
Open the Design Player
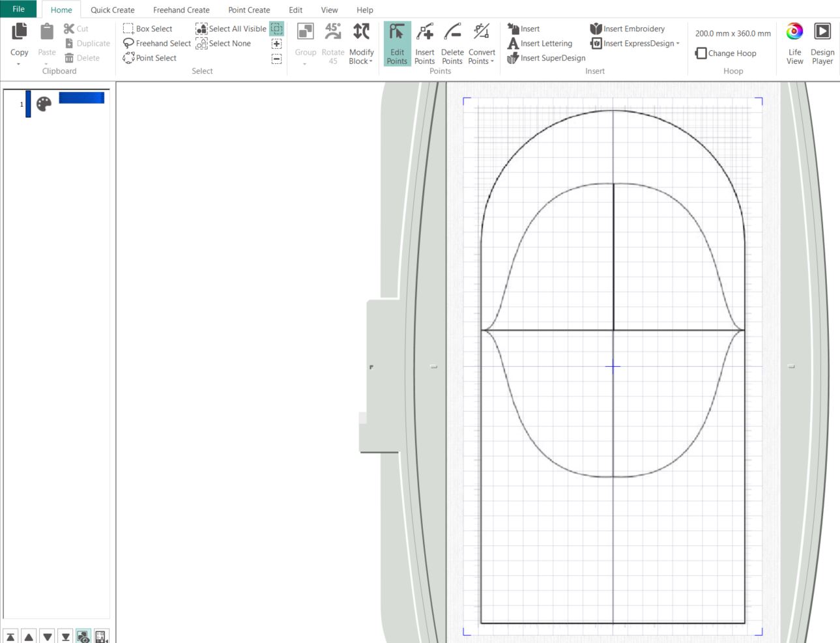(822, 44)
